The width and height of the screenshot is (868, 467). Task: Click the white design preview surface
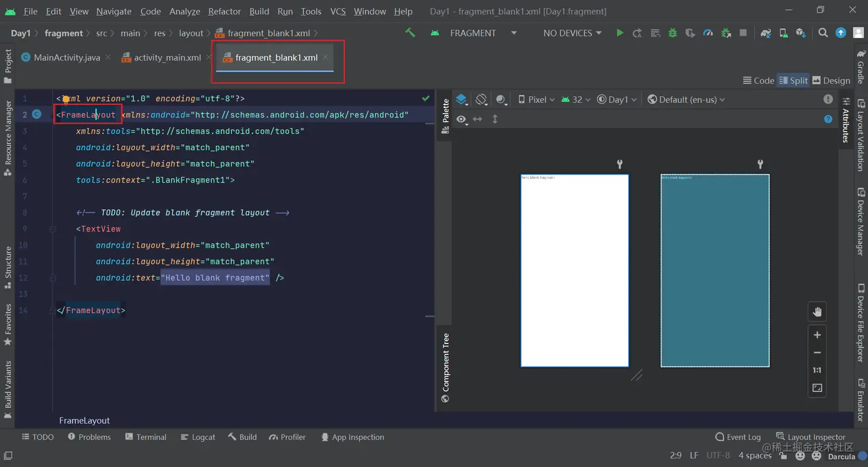[x=575, y=271]
